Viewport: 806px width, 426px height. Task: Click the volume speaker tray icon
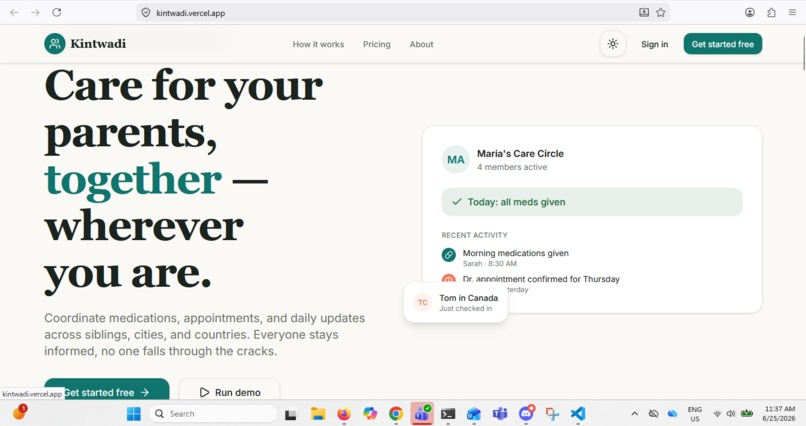(x=730, y=414)
